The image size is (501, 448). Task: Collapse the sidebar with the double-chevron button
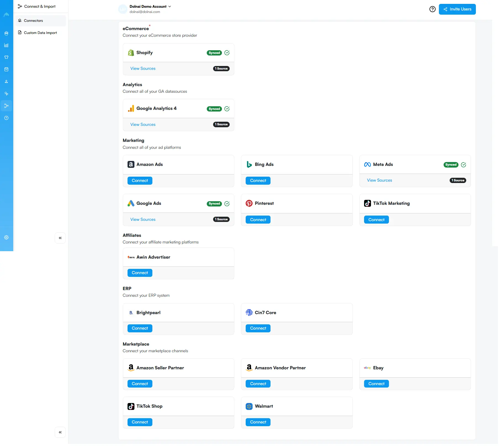click(60, 238)
